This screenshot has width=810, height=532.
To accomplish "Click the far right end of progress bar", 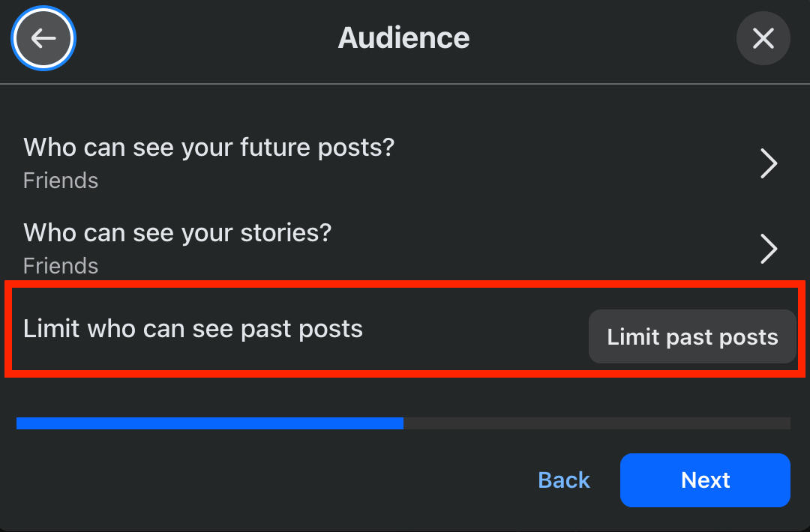I will pyautogui.click(x=787, y=423).
